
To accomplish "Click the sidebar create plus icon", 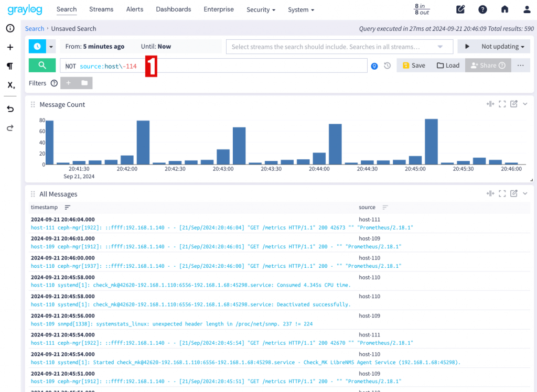I will pos(10,47).
